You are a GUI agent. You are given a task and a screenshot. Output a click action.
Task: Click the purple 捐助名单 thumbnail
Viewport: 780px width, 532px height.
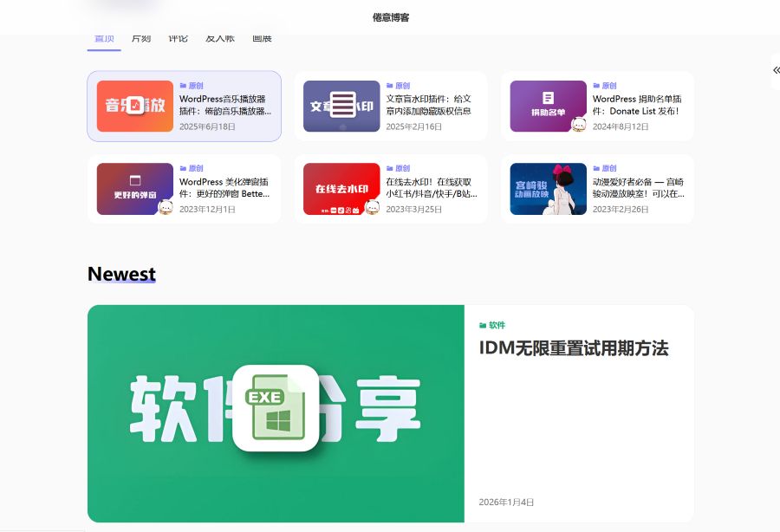548,106
